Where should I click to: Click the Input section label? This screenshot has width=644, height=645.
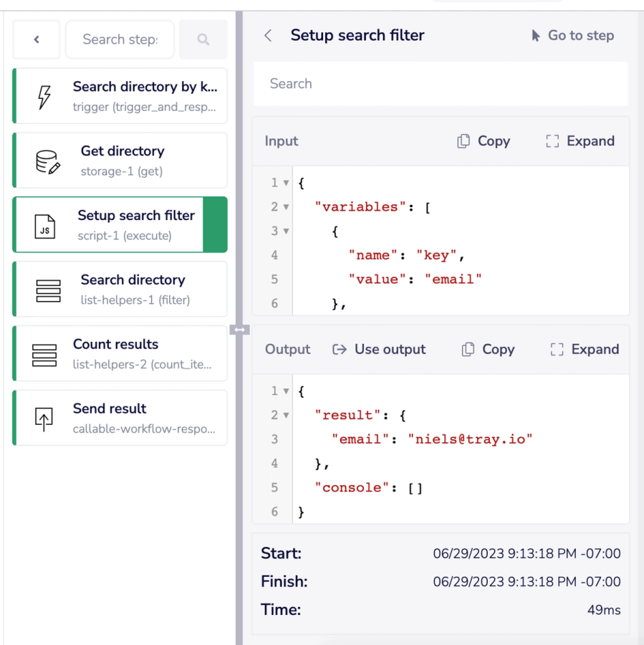[x=282, y=141]
